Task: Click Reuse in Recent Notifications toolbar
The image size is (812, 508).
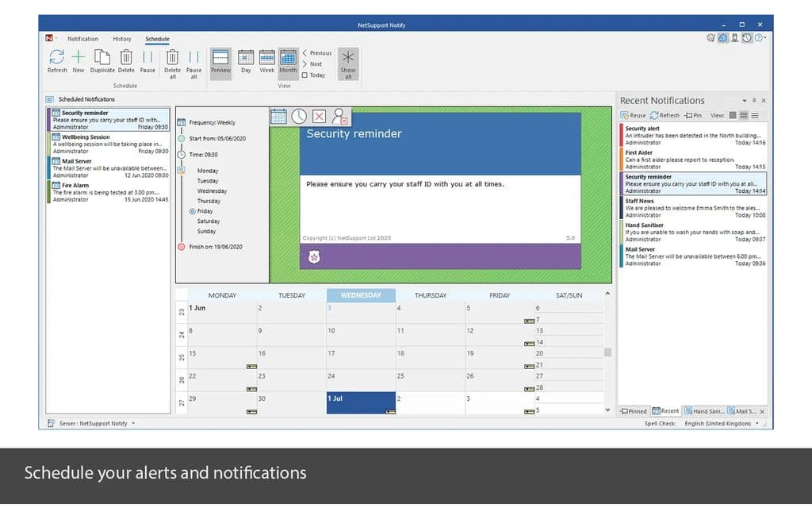Action: (633, 116)
